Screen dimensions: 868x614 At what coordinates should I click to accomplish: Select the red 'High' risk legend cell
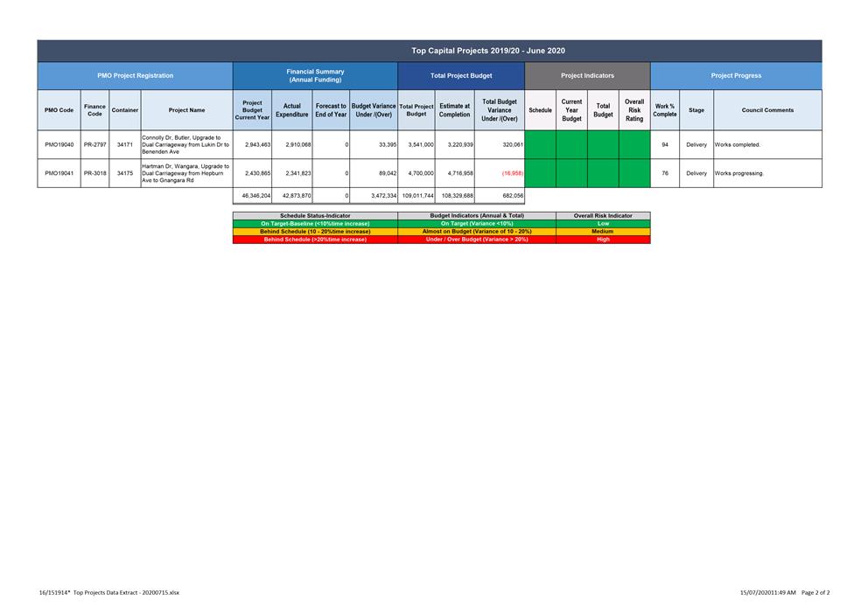[603, 239]
